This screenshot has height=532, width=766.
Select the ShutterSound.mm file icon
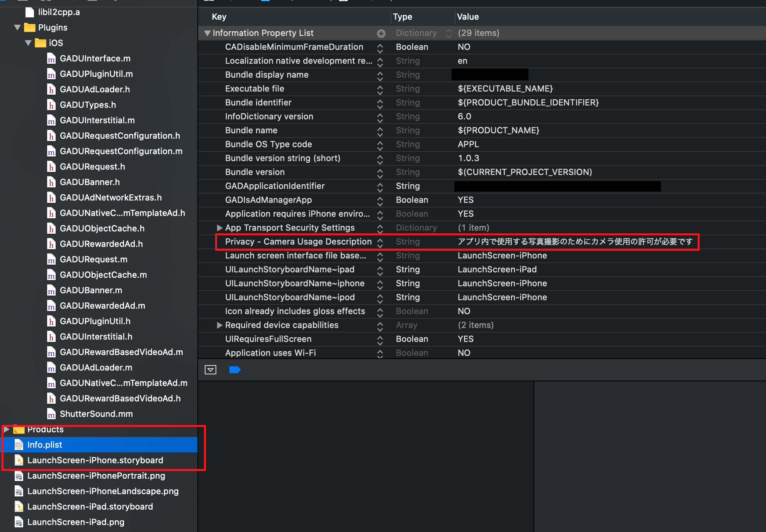[51, 414]
